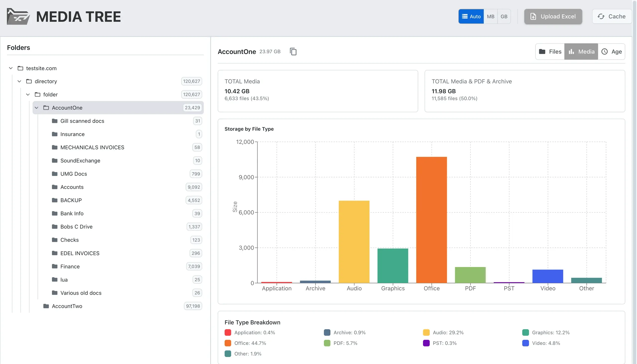This screenshot has width=637, height=364.
Task: Click the lua folder icon
Action: [x=54, y=280]
